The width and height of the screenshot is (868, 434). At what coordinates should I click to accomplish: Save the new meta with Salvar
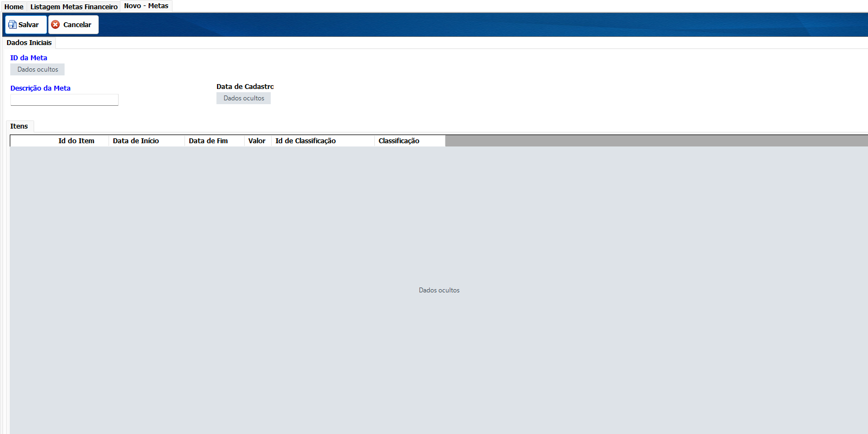click(26, 24)
